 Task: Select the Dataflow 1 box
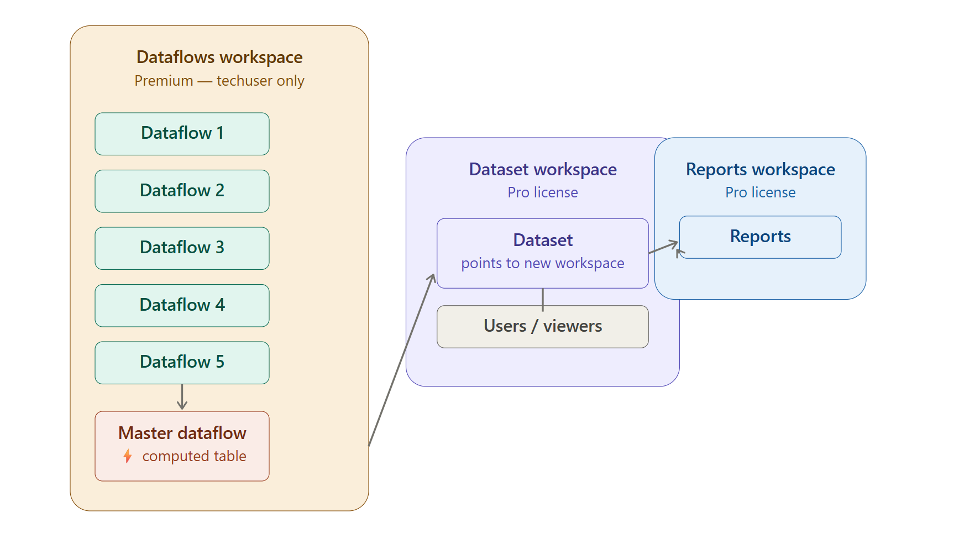182,134
